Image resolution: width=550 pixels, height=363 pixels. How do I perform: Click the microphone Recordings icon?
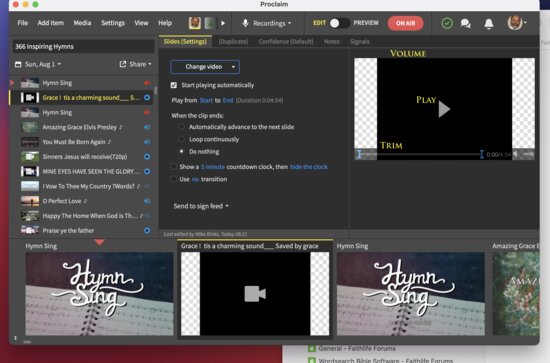pos(245,23)
